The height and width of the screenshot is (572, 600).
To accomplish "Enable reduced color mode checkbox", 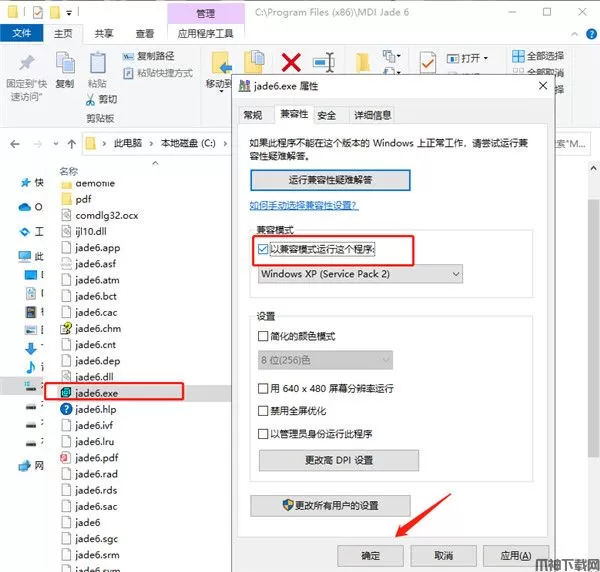I will point(263,336).
